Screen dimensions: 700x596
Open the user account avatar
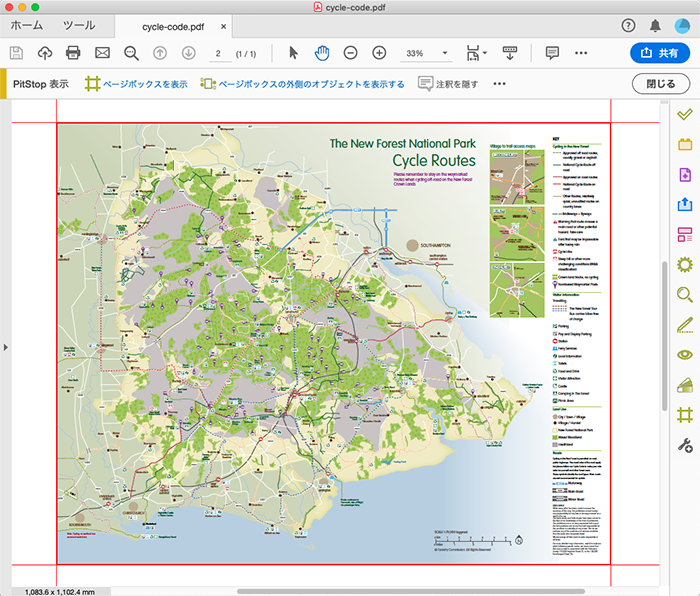(682, 26)
